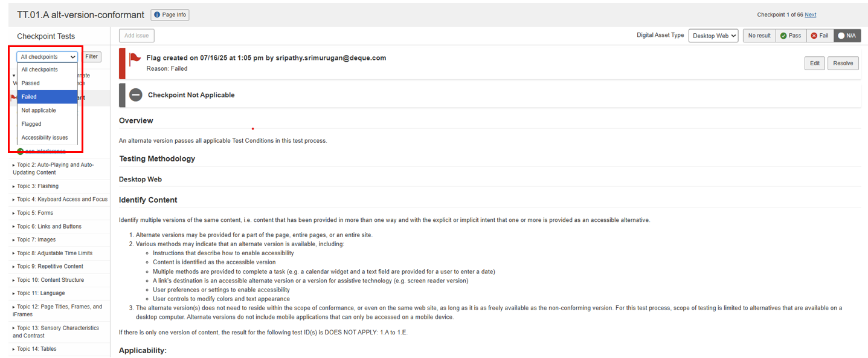
Task: Click the red flag icon beside flag notice
Action: 135,59
